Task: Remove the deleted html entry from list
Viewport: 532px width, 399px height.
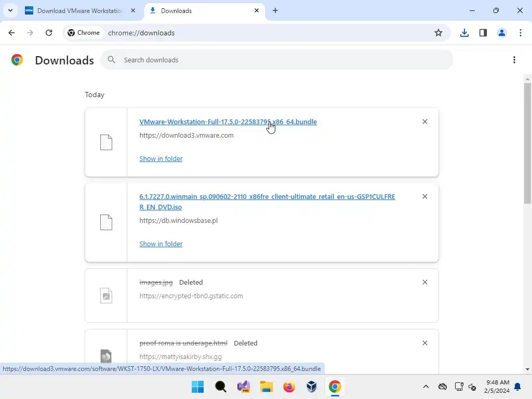Action: click(425, 343)
